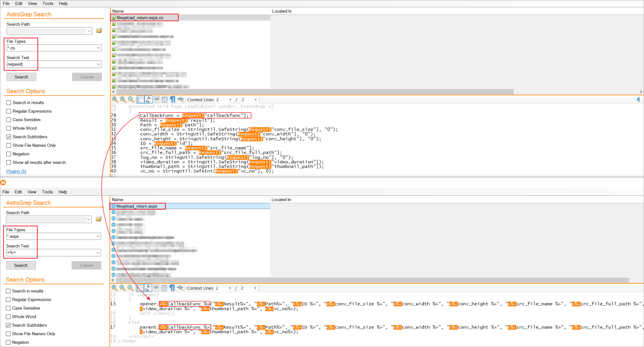Toggle remove leading whitespace in bottom window
The width and height of the screenshot is (644, 347).
click(156, 288)
